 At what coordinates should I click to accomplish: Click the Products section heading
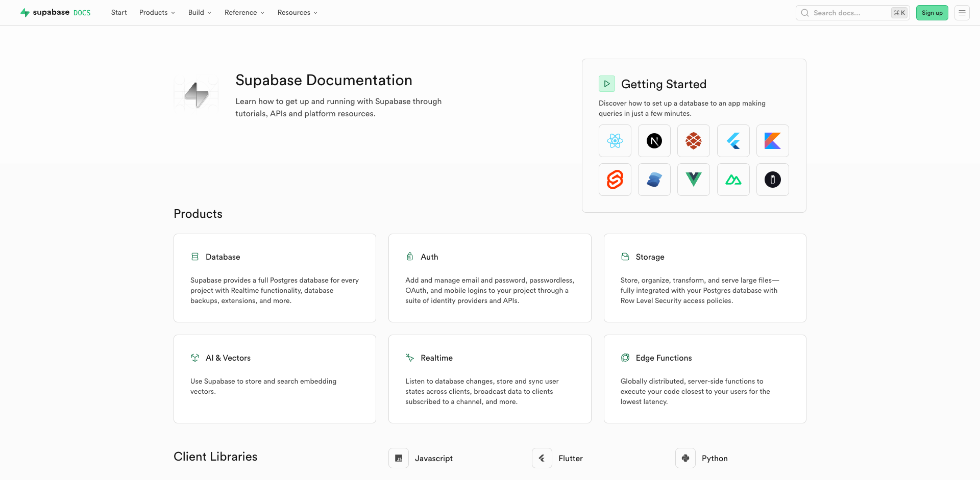point(198,214)
